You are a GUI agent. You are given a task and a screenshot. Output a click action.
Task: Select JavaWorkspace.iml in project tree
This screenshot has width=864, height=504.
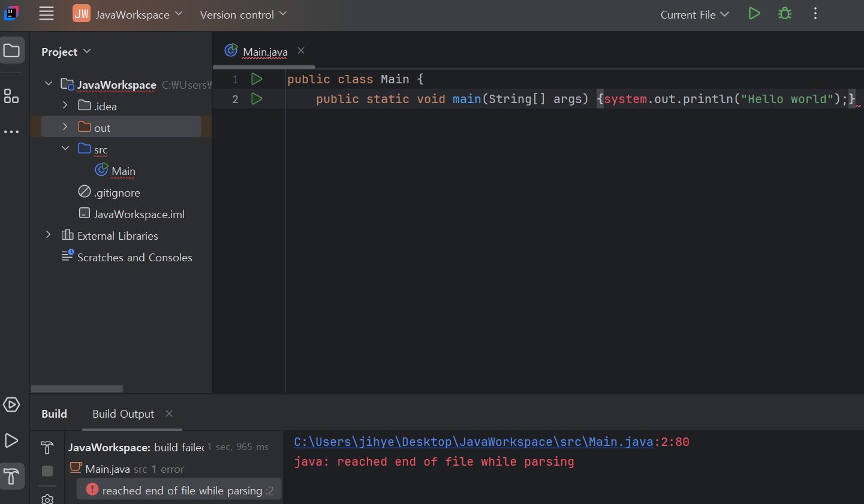pyautogui.click(x=139, y=215)
